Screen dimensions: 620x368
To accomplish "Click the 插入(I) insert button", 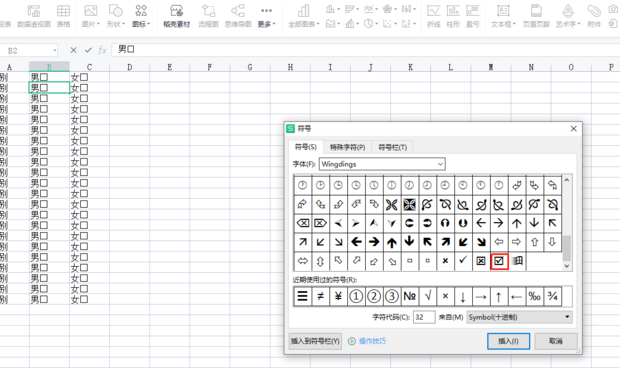I will [508, 341].
